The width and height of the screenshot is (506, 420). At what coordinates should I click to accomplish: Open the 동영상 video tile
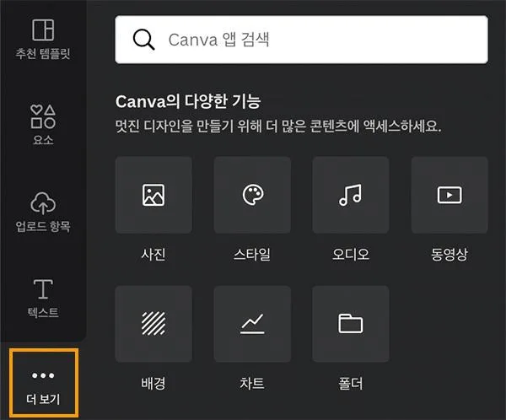[449, 195]
